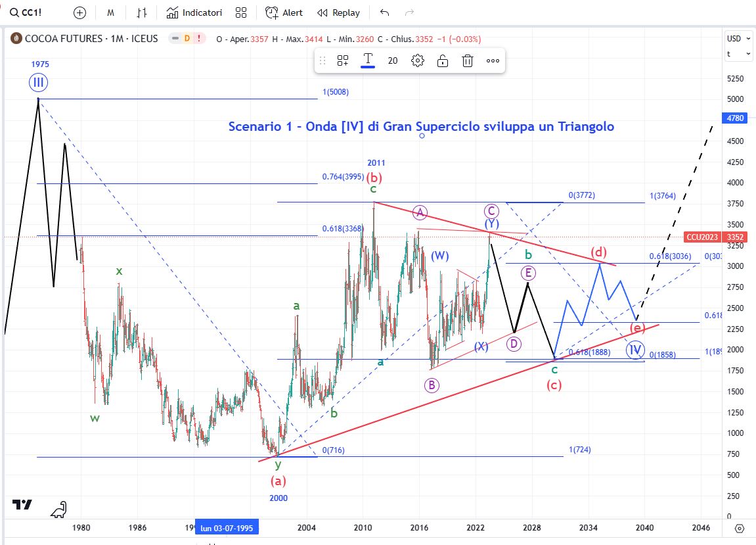The image size is (756, 545).
Task: Toggle the grey pill status indicator
Action: pyautogui.click(x=175, y=38)
